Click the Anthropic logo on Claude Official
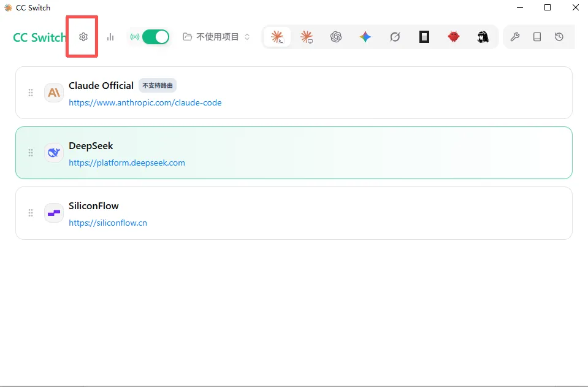 click(54, 93)
